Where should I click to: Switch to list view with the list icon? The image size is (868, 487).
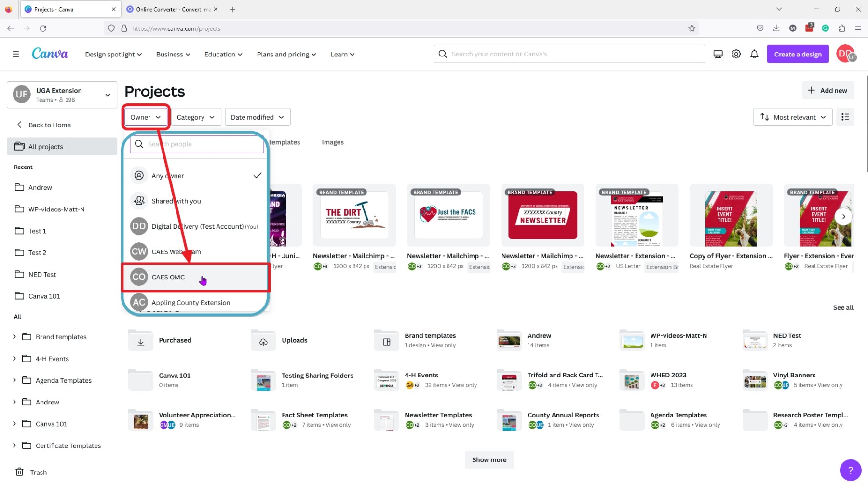coord(845,117)
